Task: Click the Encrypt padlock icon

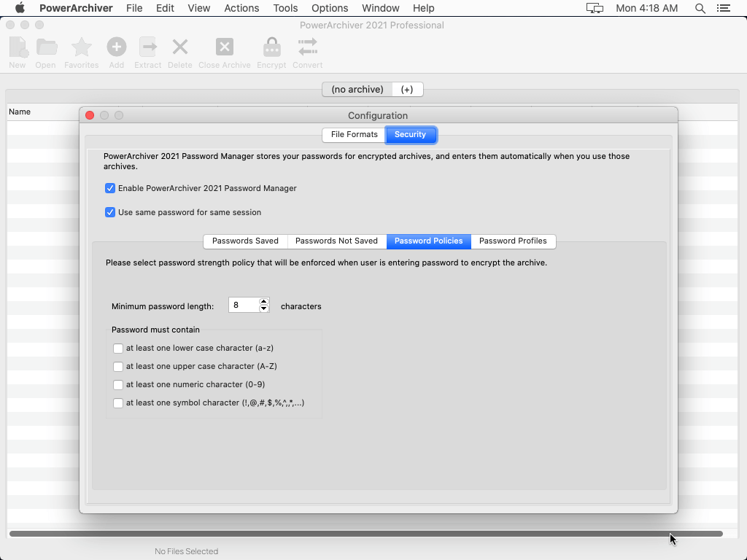Action: (271, 47)
